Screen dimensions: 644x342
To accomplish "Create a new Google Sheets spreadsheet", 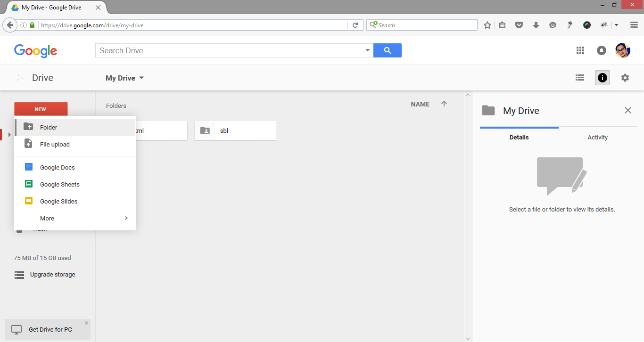I will click(x=59, y=184).
